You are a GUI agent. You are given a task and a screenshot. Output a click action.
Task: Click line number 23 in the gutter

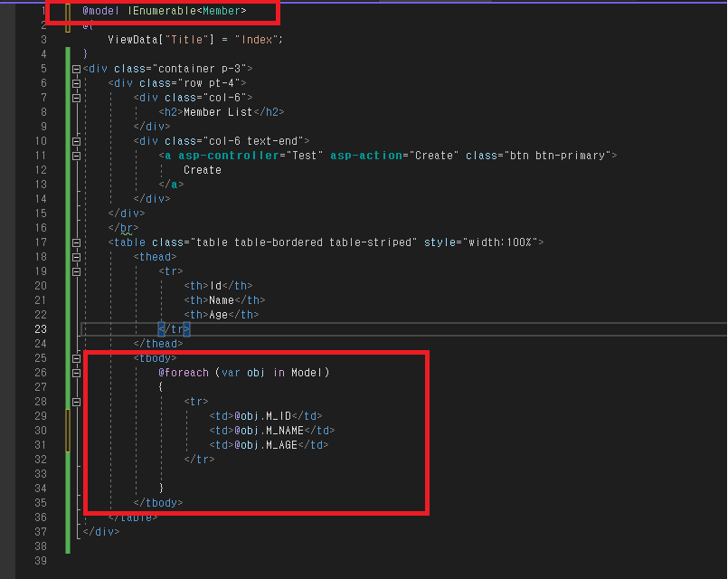(41, 329)
